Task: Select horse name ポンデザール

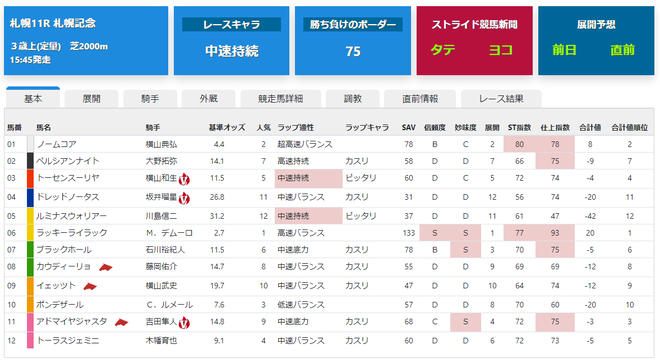Action: pyautogui.click(x=60, y=304)
